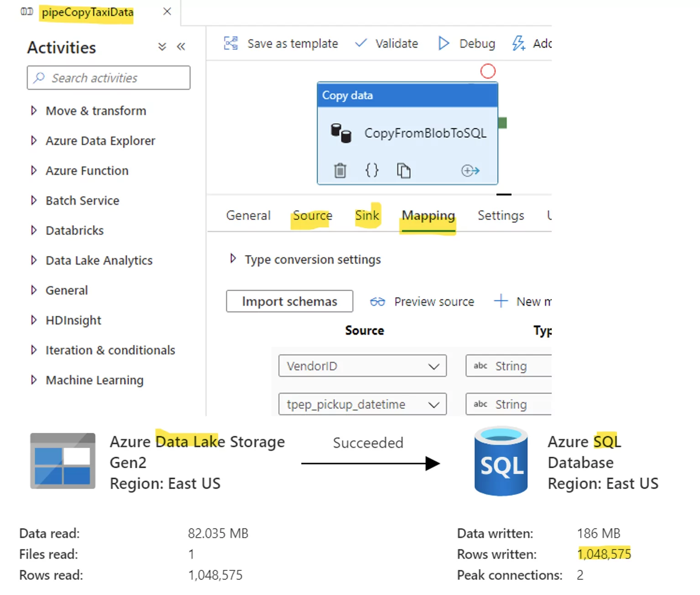Click Preview source link
700x595 pixels.
tap(434, 302)
